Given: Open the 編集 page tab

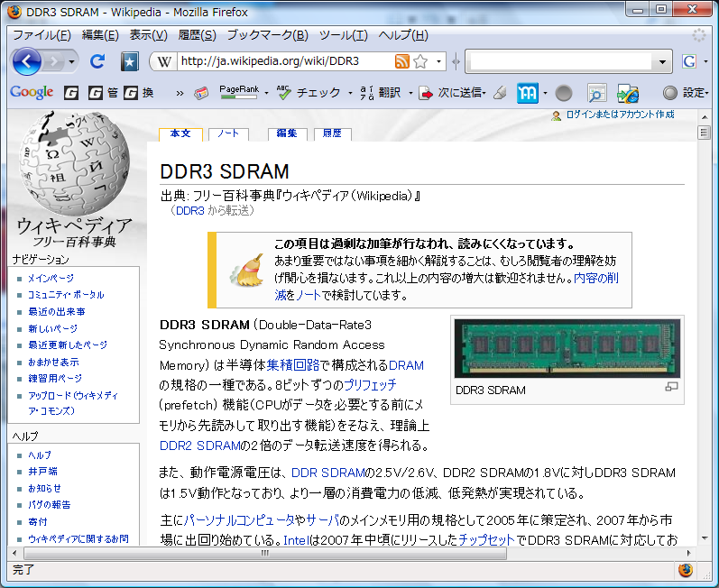Looking at the screenshot, I should pos(287,133).
